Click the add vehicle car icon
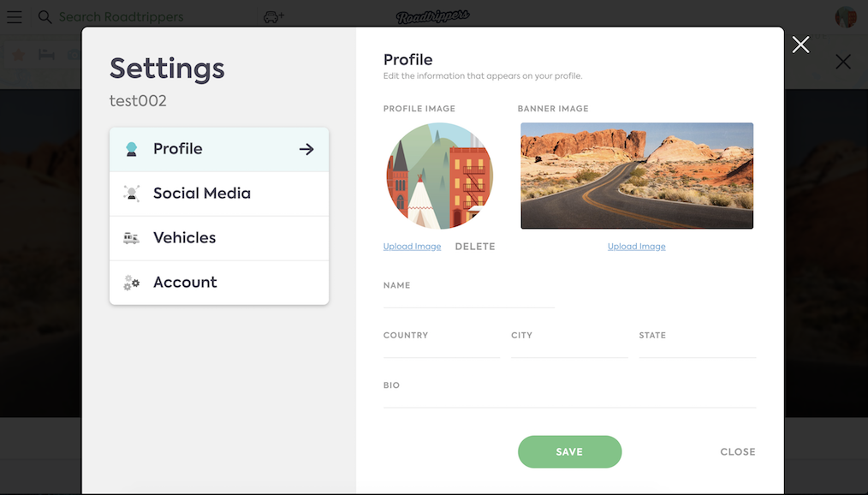The height and width of the screenshot is (495, 868). [x=273, y=16]
